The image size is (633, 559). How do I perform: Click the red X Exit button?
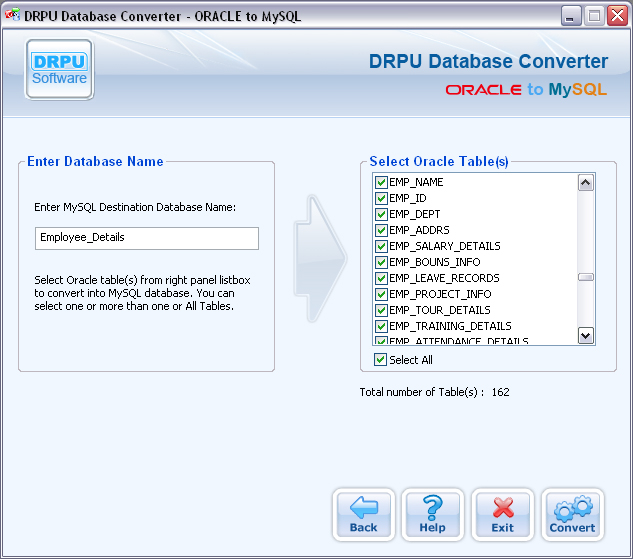502,515
